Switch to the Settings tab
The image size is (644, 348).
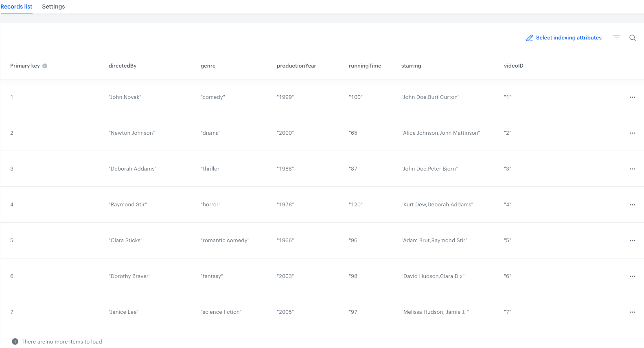pos(53,7)
